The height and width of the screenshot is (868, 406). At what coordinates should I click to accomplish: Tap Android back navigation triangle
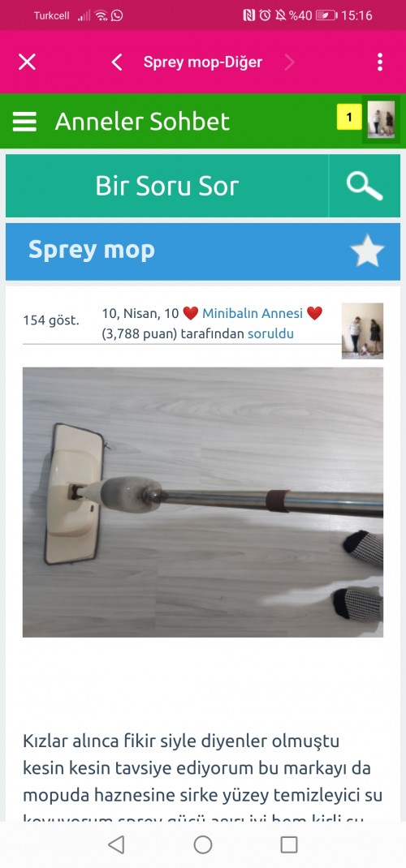[116, 844]
